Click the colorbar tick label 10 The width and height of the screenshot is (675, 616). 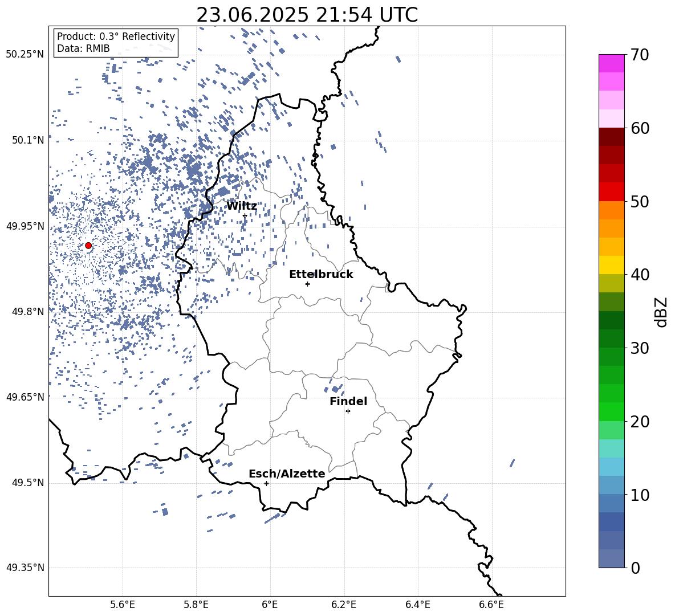pyautogui.click(x=640, y=495)
